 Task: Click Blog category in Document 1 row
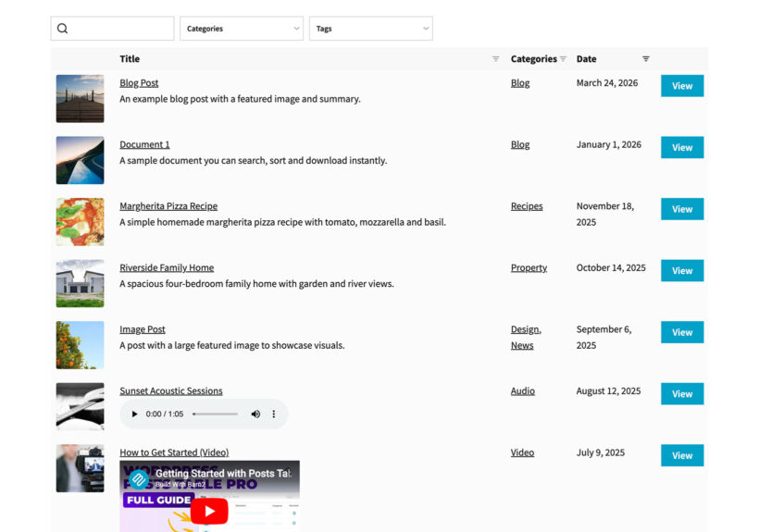(520, 144)
